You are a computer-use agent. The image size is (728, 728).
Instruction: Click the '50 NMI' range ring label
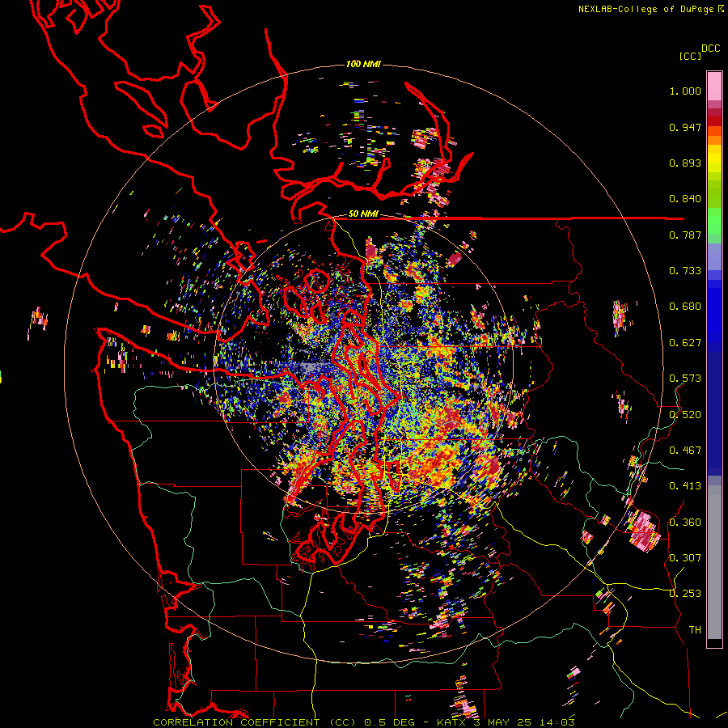363,214
